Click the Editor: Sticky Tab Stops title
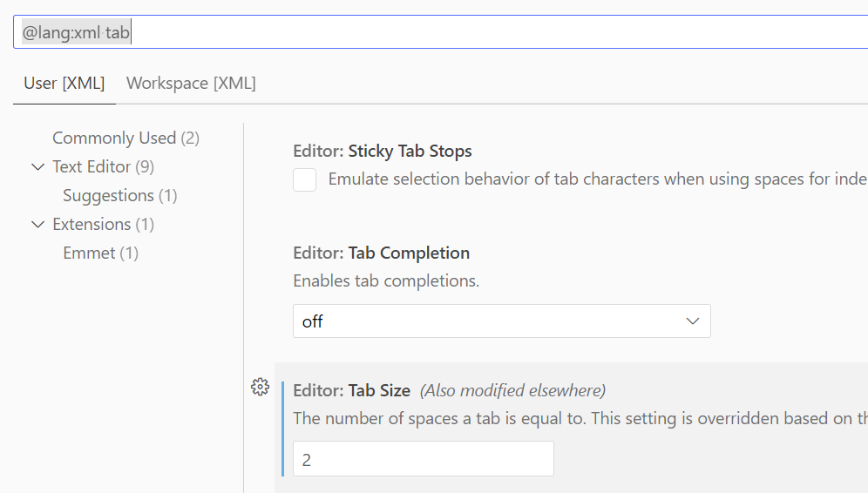The height and width of the screenshot is (493, 868). point(383,151)
